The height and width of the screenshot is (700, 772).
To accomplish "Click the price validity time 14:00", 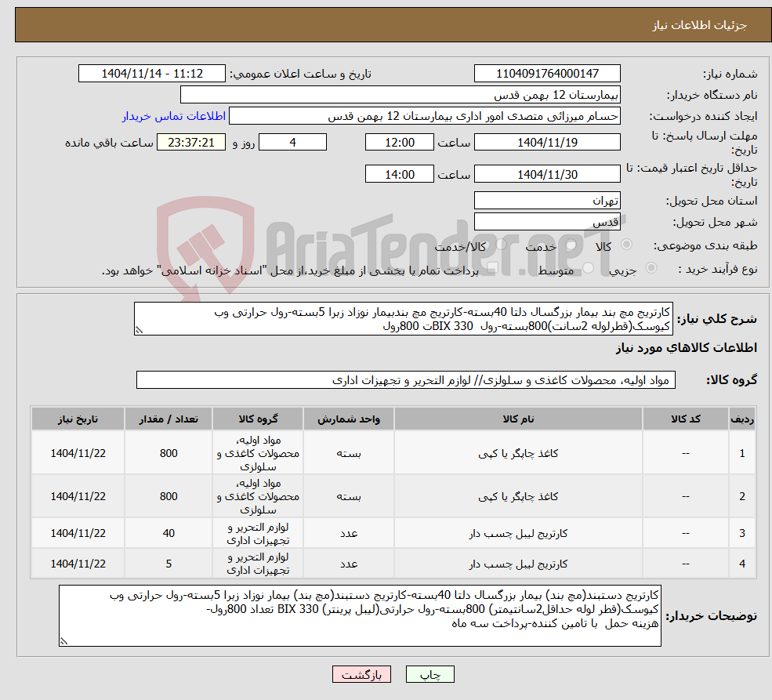I will [399, 174].
